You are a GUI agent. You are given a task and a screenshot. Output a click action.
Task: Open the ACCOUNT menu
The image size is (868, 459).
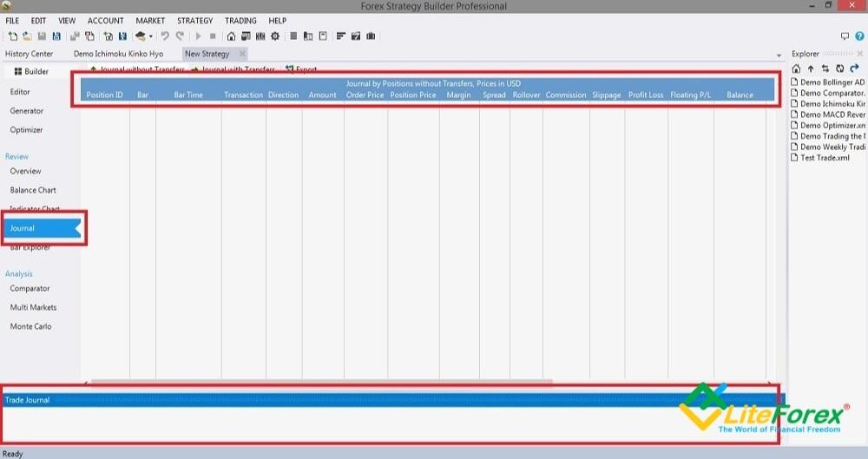coord(105,21)
